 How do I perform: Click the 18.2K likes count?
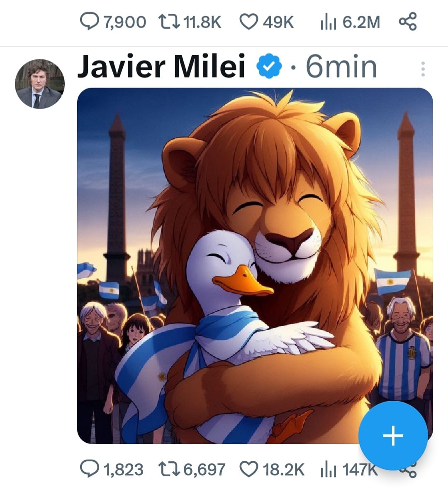283,470
